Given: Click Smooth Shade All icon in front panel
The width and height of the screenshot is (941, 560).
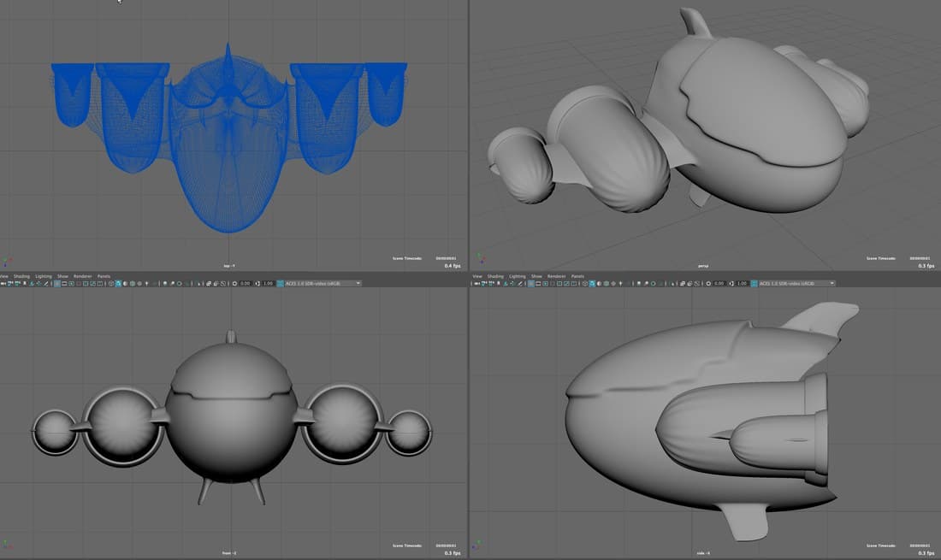Looking at the screenshot, I should pyautogui.click(x=118, y=284).
